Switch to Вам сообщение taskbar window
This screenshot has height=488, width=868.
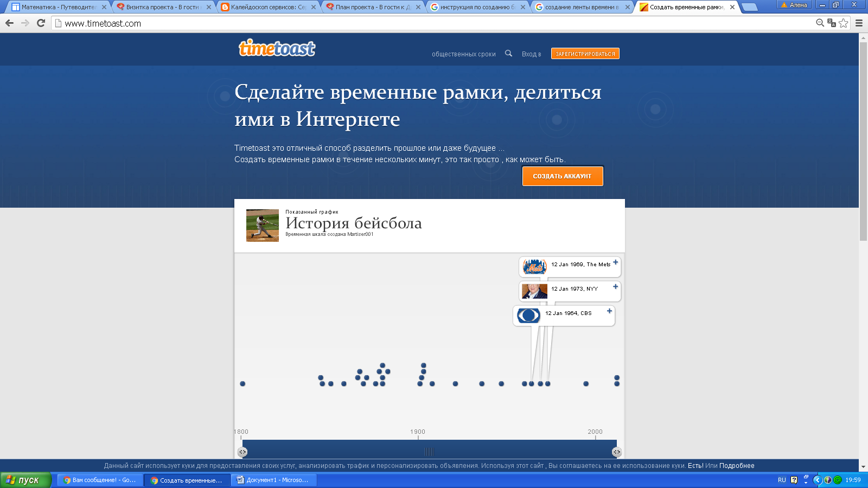tap(100, 480)
